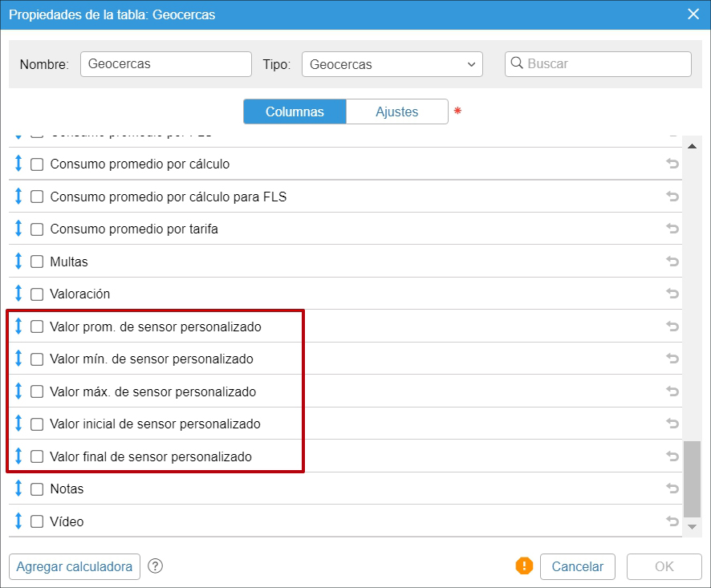This screenshot has height=588, width=711.
Task: Select Geocercas in the Tipo combo box
Action: tap(392, 63)
